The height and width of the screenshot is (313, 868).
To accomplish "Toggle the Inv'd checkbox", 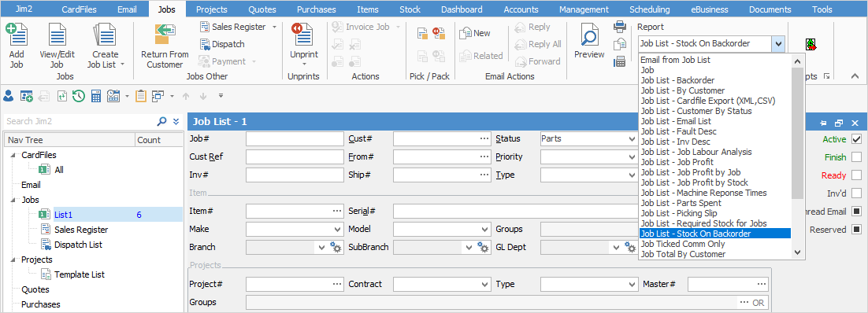I will [856, 193].
